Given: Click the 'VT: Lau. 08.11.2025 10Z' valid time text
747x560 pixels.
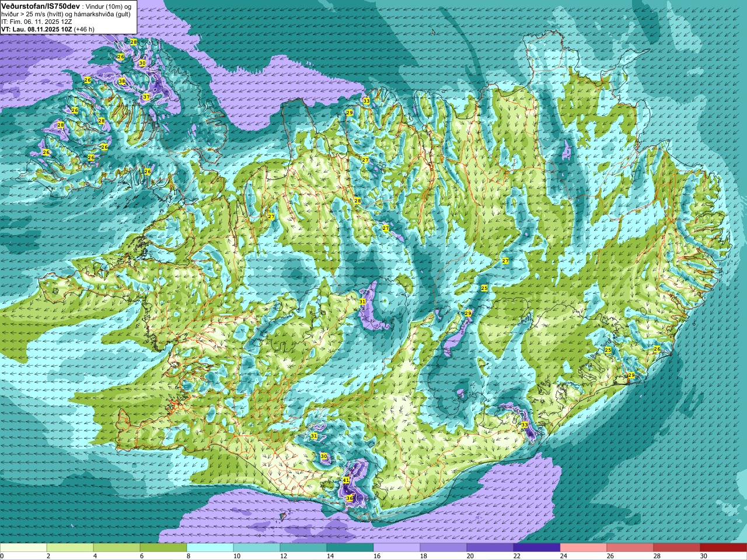Looking at the screenshot, I should point(37,29).
